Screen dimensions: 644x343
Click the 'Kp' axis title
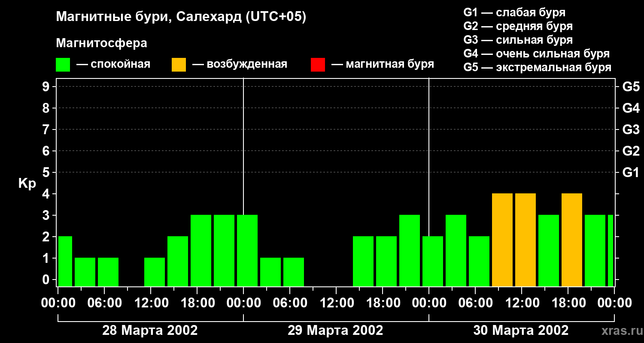27,184
